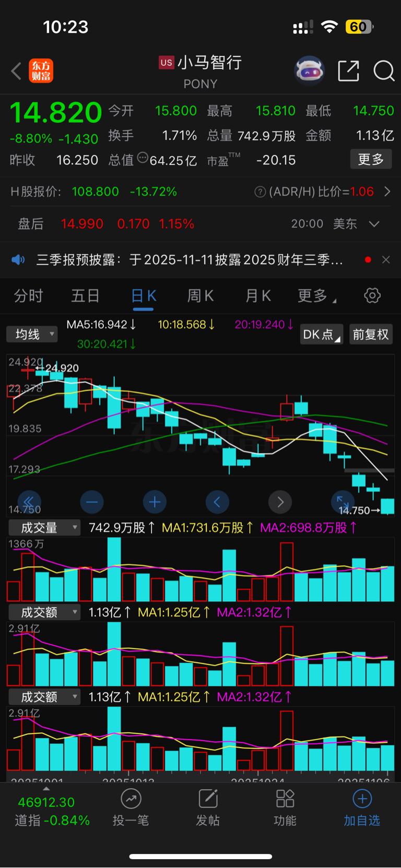Open 均线 indicator dropdown
Screen dimensions: 401x868
click(x=32, y=334)
